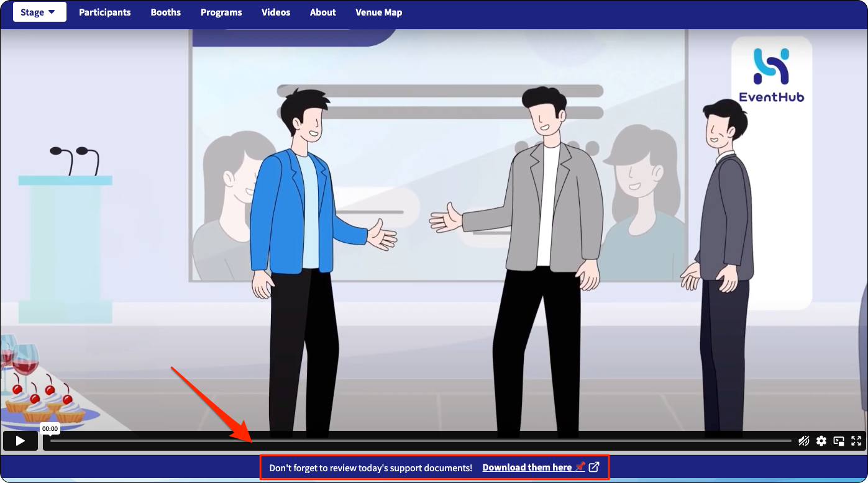Screen dimensions: 868x483
Task: Open the Stage dropdown
Action: click(x=39, y=12)
